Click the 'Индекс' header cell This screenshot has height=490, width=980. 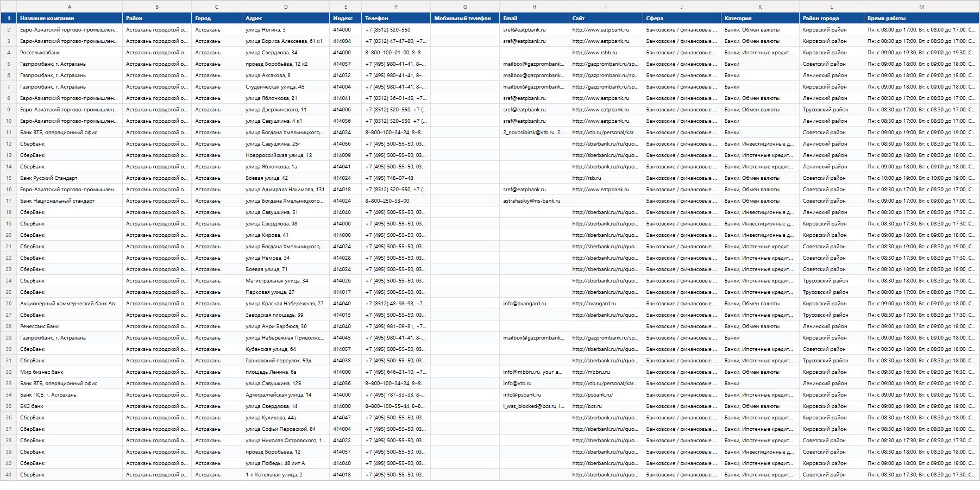pyautogui.click(x=345, y=18)
